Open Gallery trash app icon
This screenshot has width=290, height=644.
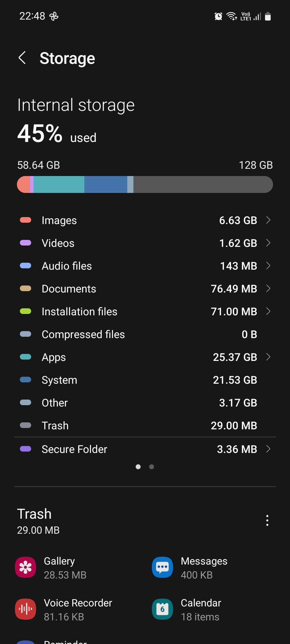coord(26,567)
